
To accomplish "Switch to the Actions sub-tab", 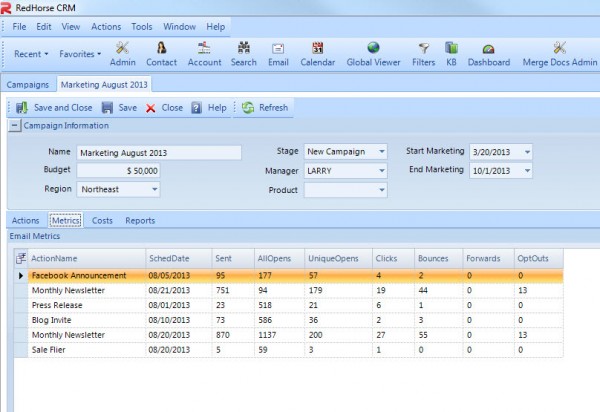I will [25, 221].
